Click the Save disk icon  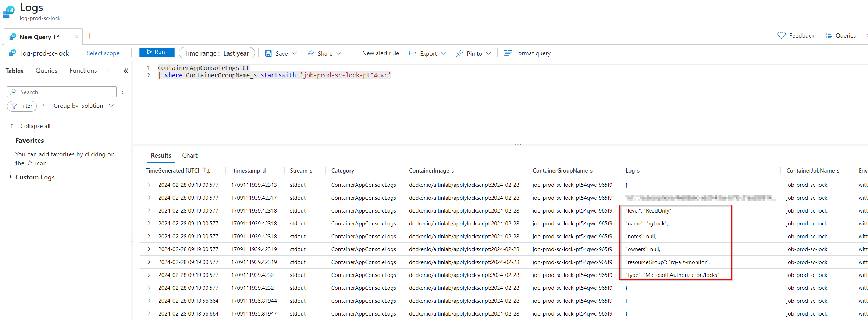point(268,53)
